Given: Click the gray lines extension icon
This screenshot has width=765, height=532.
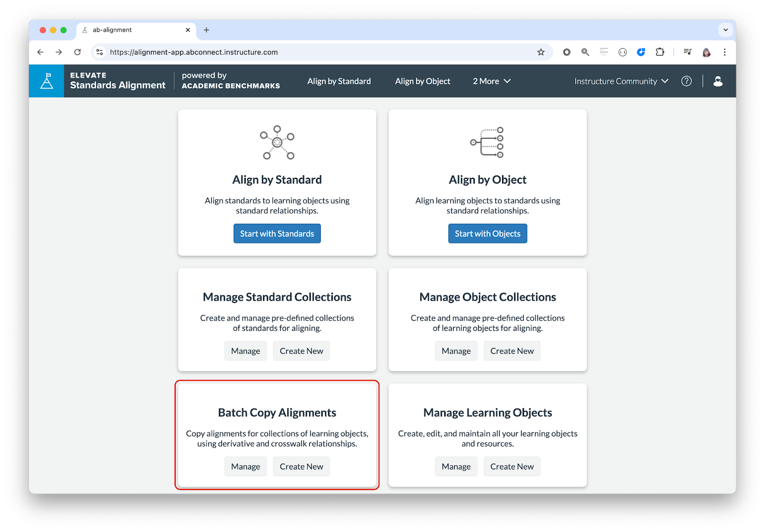Looking at the screenshot, I should point(604,52).
